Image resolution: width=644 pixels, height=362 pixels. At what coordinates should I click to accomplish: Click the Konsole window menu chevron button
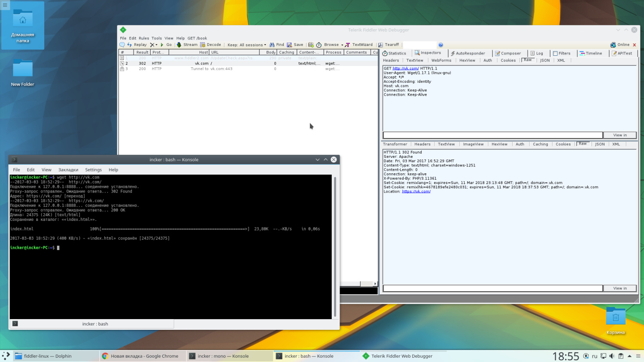coord(318,160)
